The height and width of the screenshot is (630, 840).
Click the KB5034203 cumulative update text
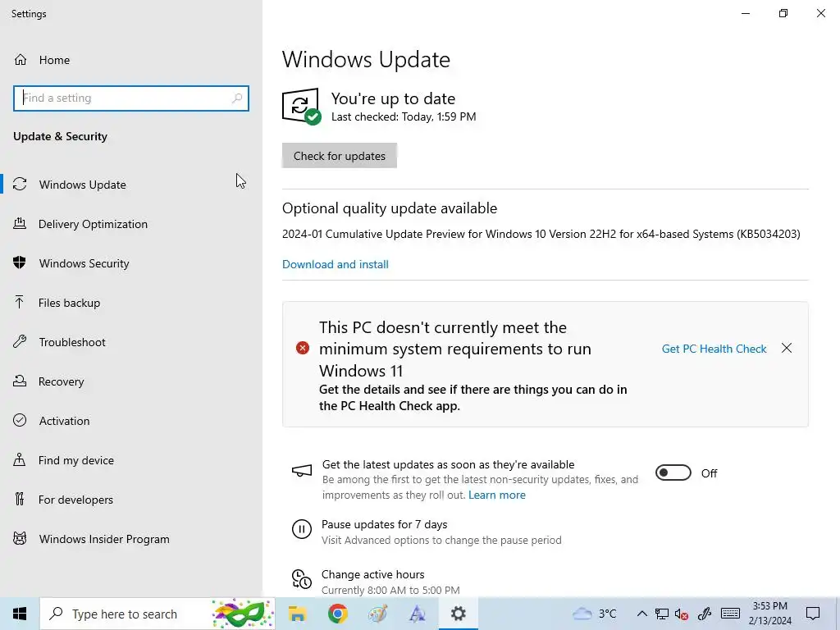coord(541,235)
